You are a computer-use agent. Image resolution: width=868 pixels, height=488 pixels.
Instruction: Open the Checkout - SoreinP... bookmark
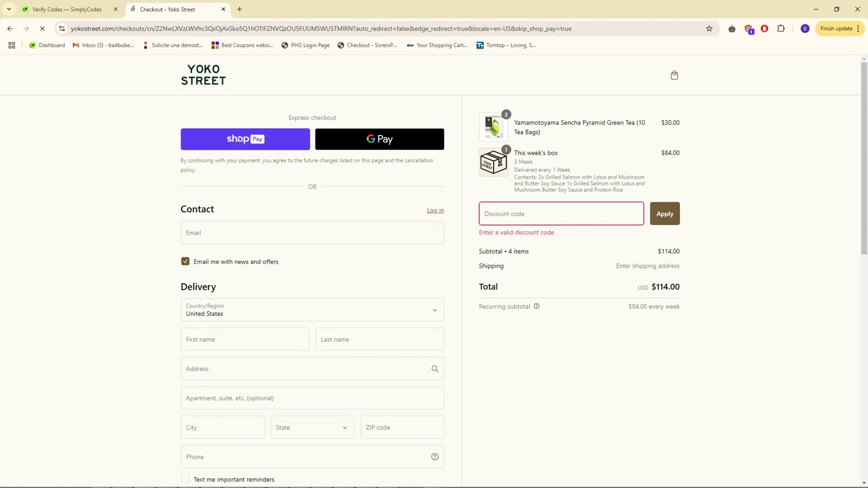click(367, 45)
